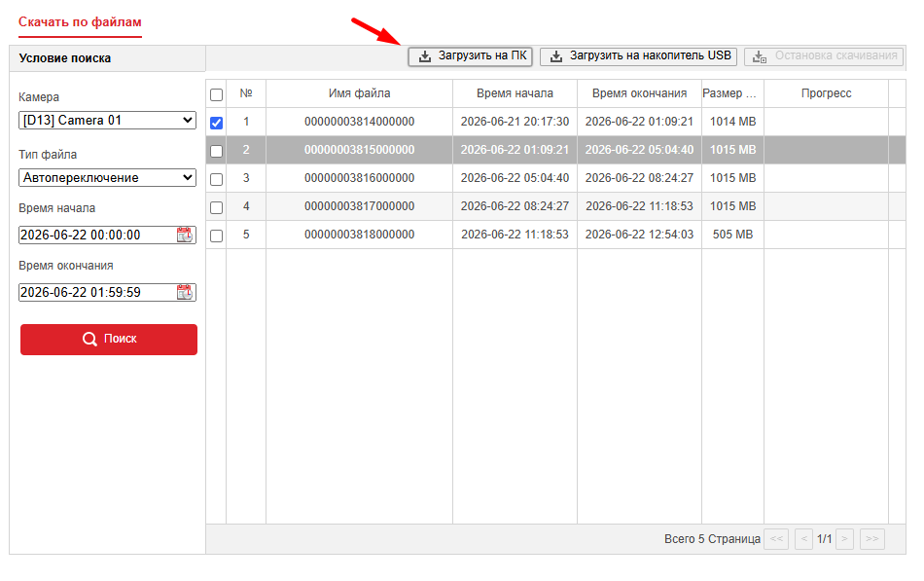The width and height of the screenshot is (924, 581).
Task: Open the end time calendar picker icon
Action: 185,292
